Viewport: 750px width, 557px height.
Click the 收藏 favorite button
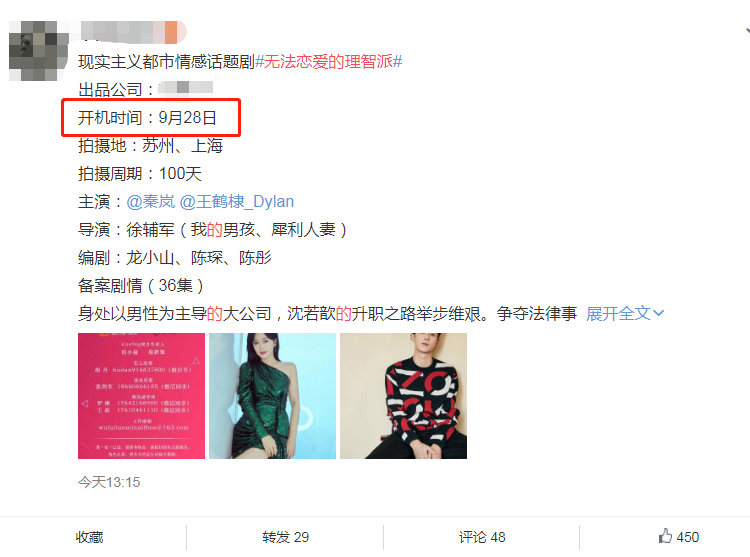coord(89,537)
